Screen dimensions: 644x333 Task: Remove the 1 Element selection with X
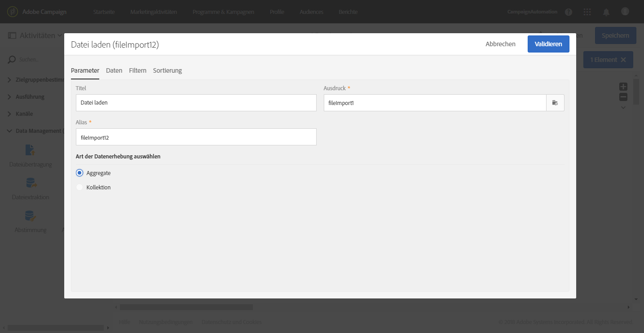(x=623, y=60)
